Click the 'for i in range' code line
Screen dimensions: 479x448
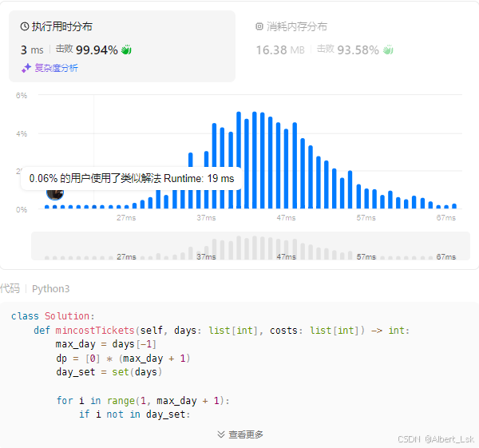pyautogui.click(x=143, y=400)
